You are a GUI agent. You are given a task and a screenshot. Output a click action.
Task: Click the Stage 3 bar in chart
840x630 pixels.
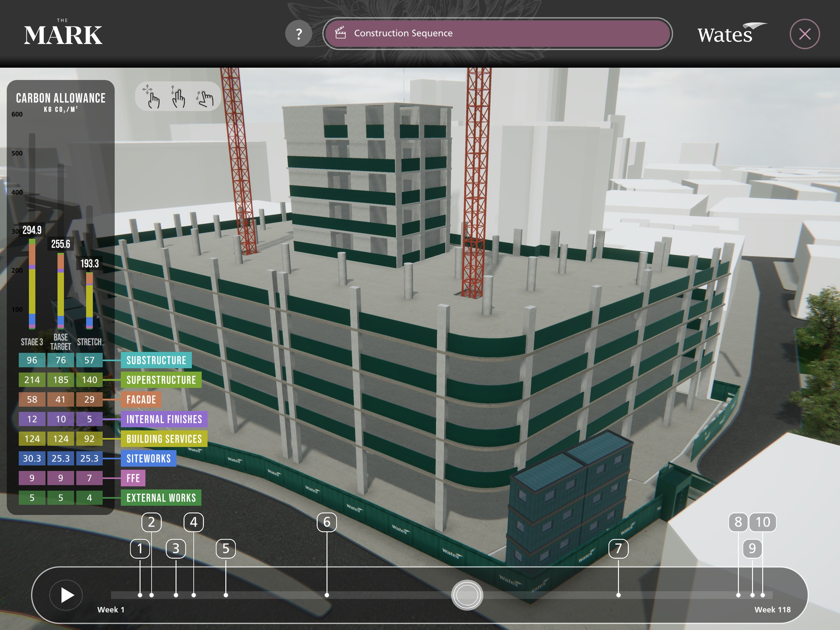pos(32,283)
